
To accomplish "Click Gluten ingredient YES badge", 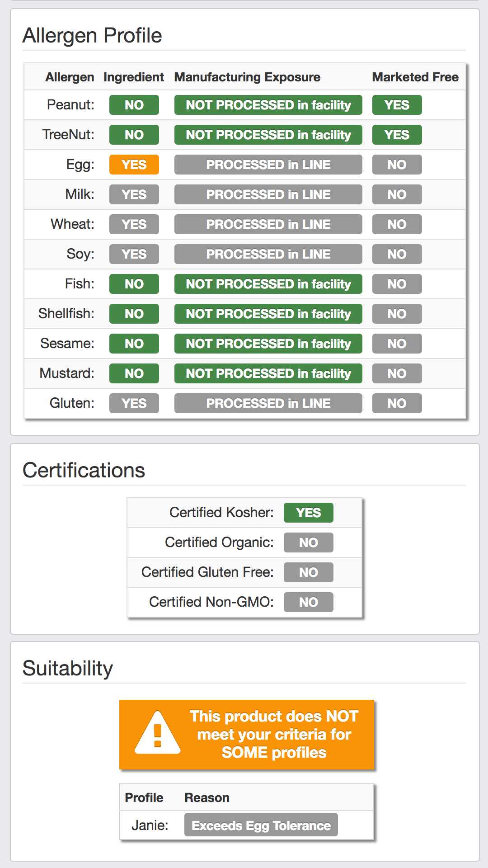I will coord(134,403).
